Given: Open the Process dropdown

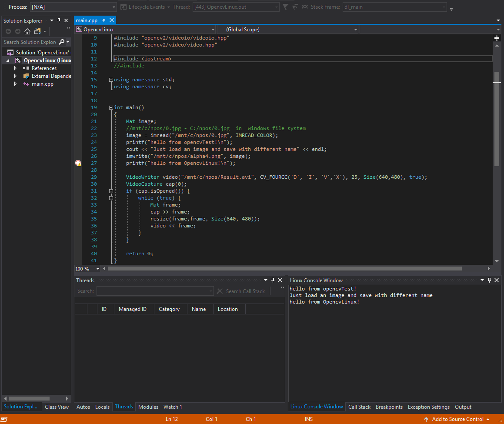Looking at the screenshot, I should point(114,7).
